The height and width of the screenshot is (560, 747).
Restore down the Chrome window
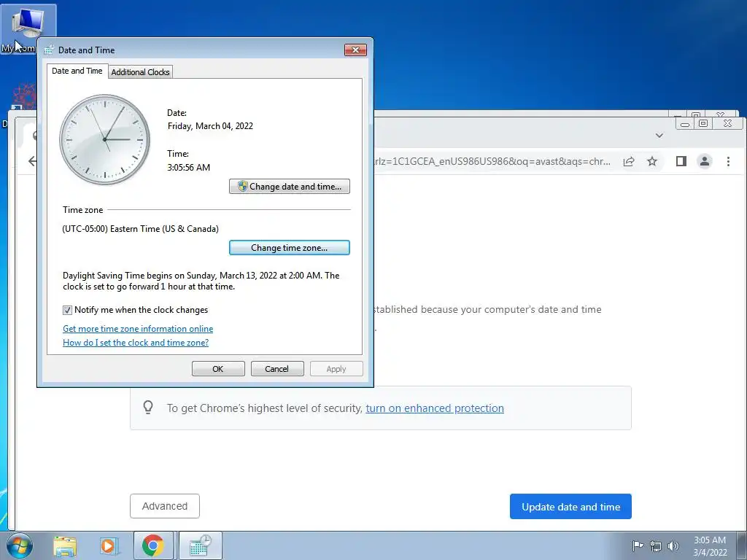coord(703,123)
